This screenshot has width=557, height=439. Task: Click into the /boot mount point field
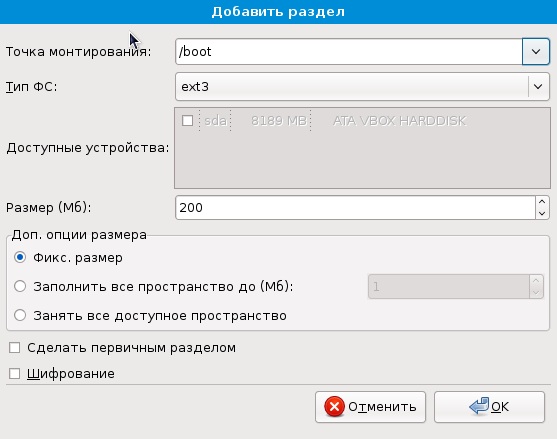tap(349, 52)
